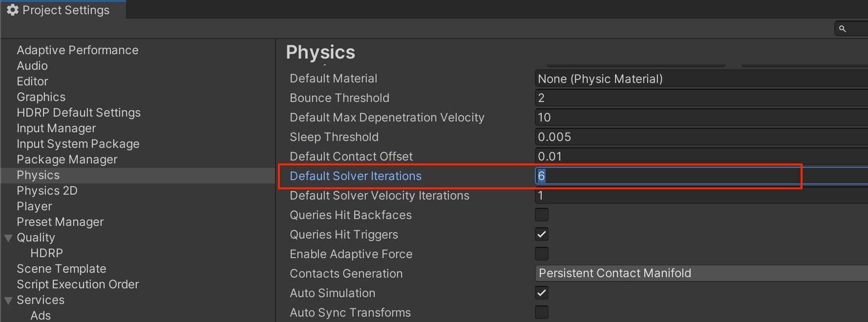This screenshot has width=868, height=322.
Task: Enable Adaptive Force checkbox
Action: 541,254
